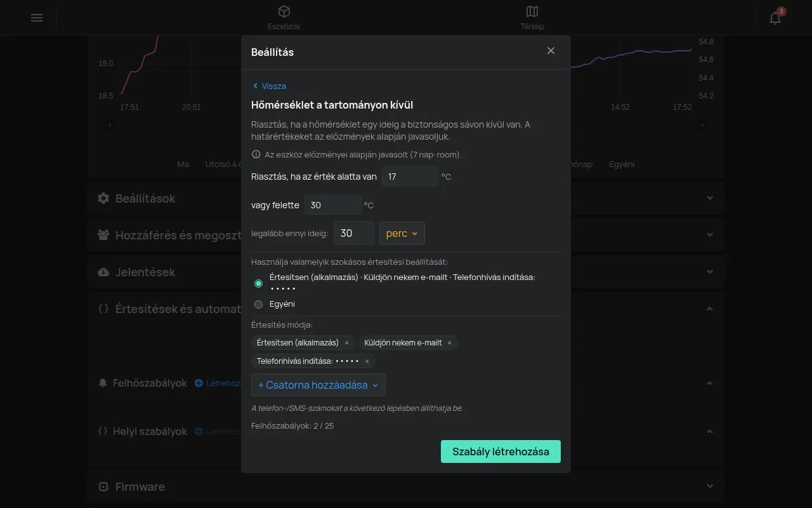Open the hamburger menu
The image size is (812, 508).
37,18
